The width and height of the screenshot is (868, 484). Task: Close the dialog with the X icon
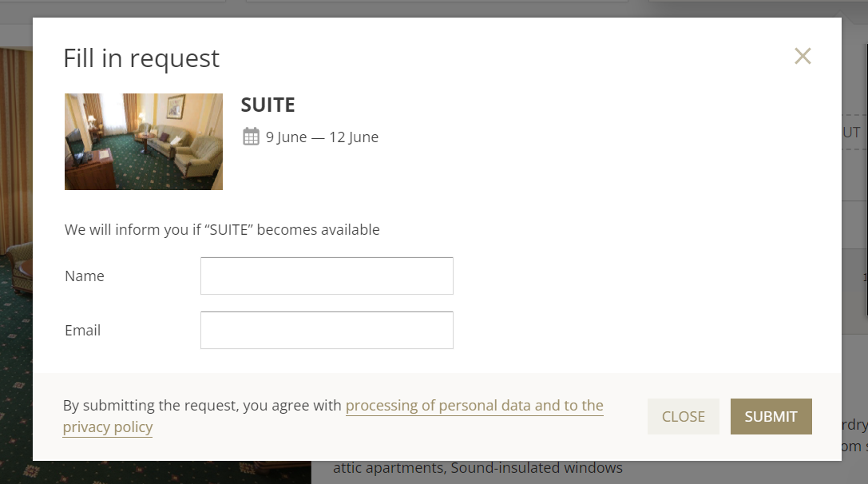pyautogui.click(x=803, y=56)
